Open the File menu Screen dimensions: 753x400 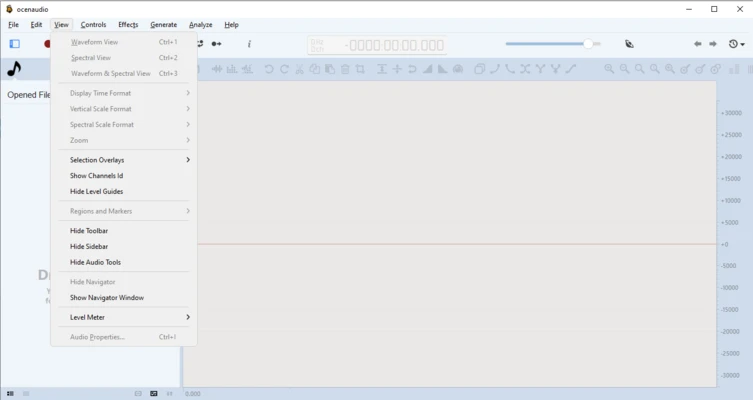click(13, 24)
